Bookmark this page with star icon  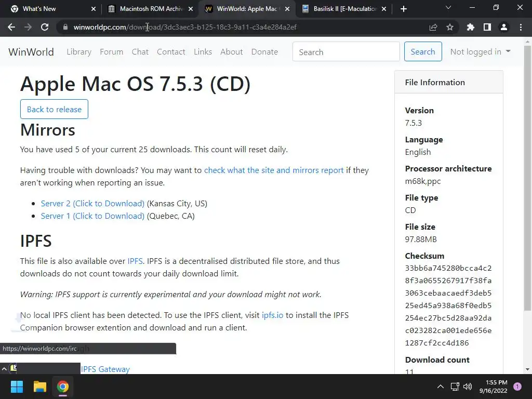pos(450,27)
